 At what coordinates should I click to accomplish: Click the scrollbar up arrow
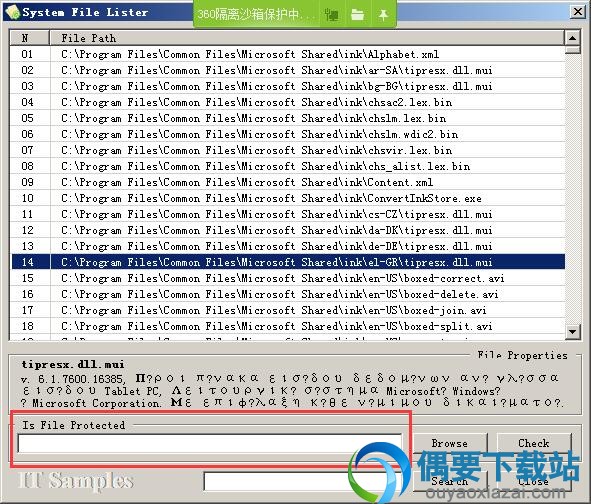[x=572, y=38]
